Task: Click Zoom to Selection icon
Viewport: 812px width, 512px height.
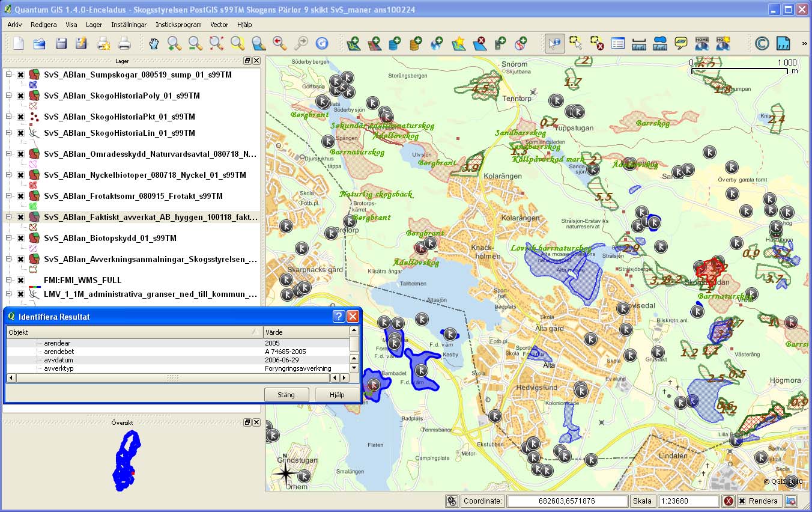Action: (x=238, y=43)
